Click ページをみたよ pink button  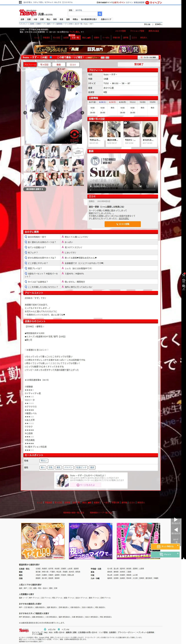(85, 485)
